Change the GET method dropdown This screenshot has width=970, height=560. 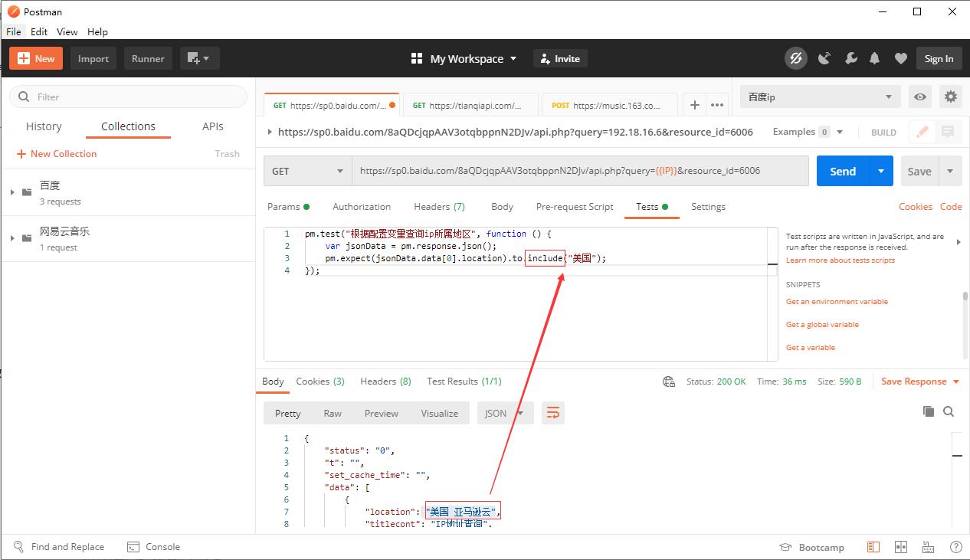[x=308, y=171]
